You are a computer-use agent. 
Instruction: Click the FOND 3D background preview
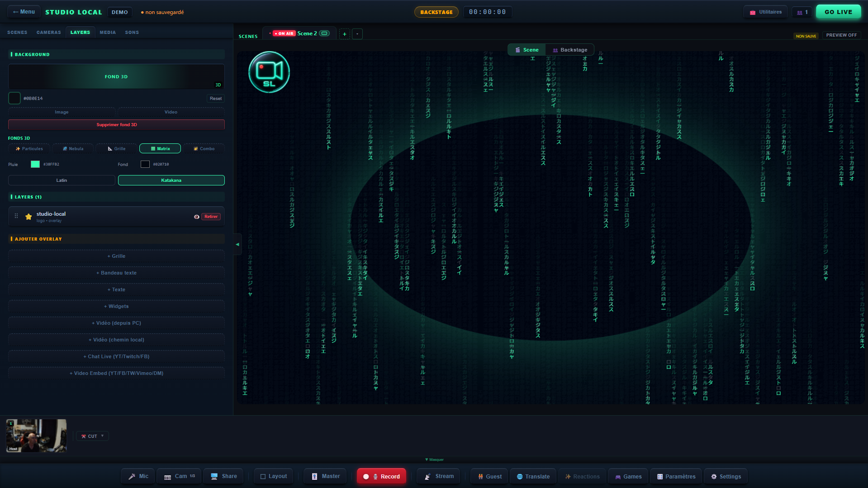[116, 76]
